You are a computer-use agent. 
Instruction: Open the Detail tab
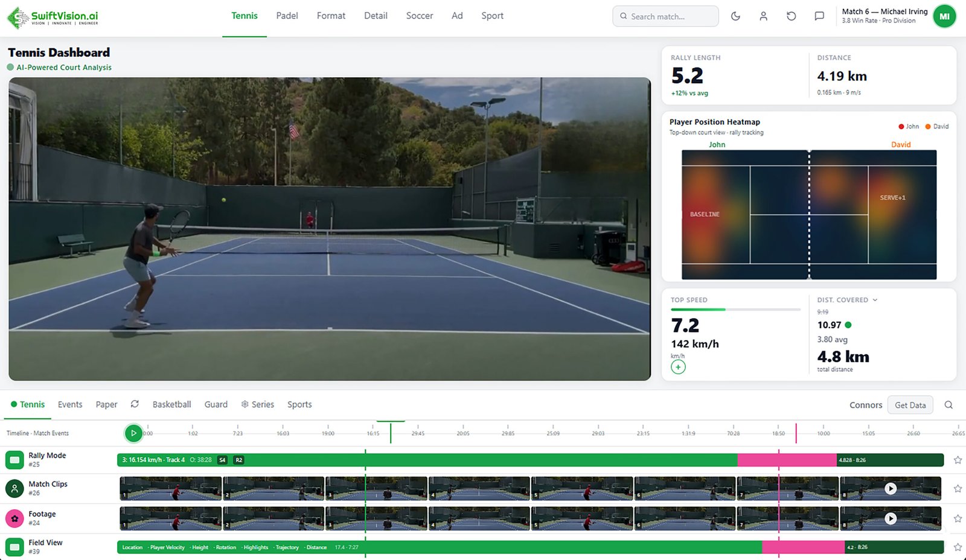(376, 16)
